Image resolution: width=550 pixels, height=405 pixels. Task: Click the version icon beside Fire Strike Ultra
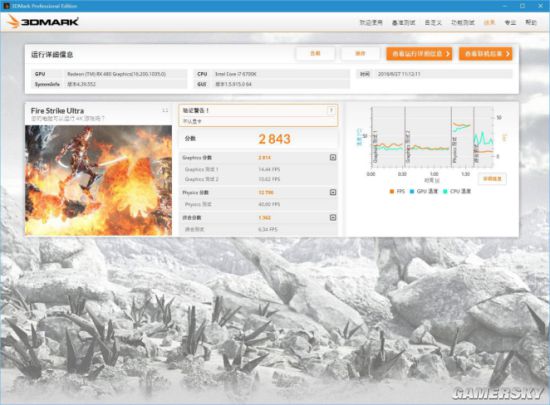pyautogui.click(x=165, y=110)
